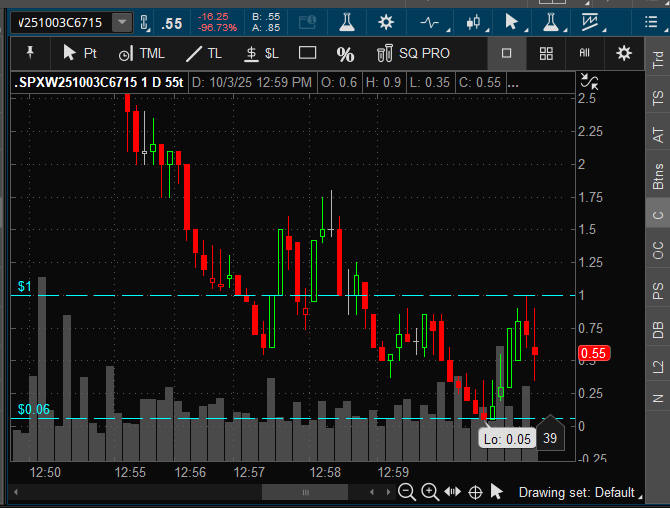Select the rectangle drawing tool

[x=308, y=53]
